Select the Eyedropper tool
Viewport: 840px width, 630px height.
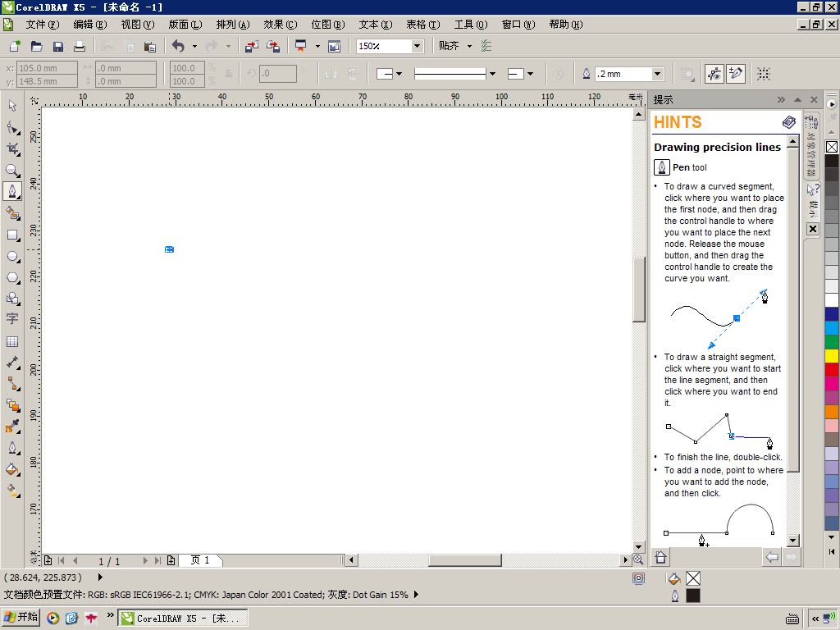(x=12, y=427)
